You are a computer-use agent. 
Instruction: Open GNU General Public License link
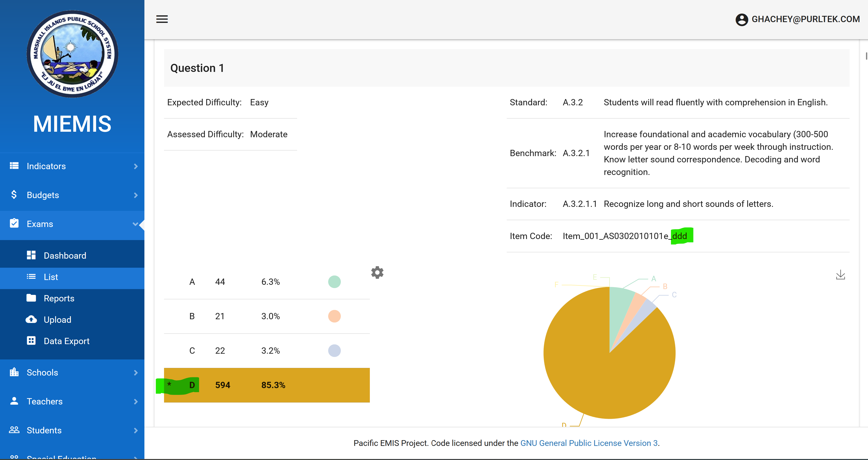tap(589, 443)
